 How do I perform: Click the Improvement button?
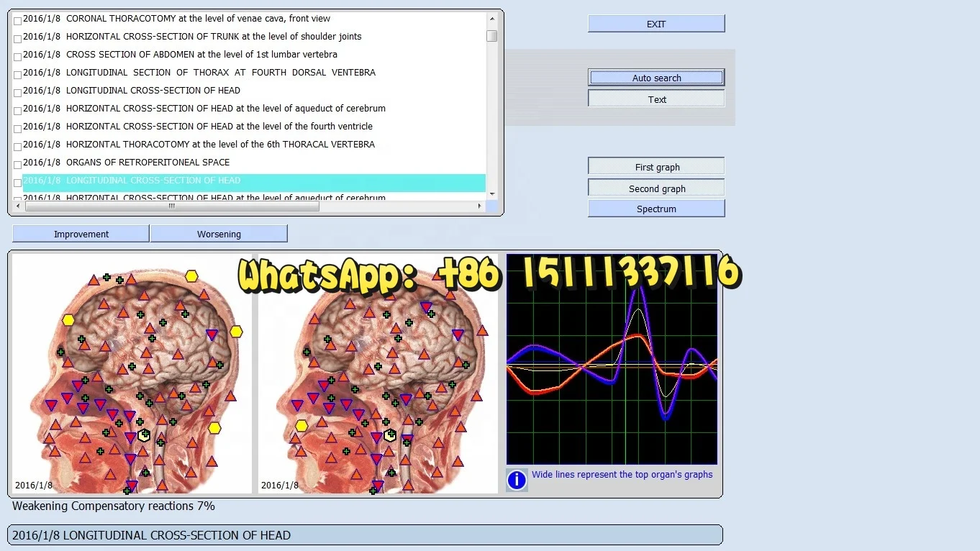click(x=81, y=234)
